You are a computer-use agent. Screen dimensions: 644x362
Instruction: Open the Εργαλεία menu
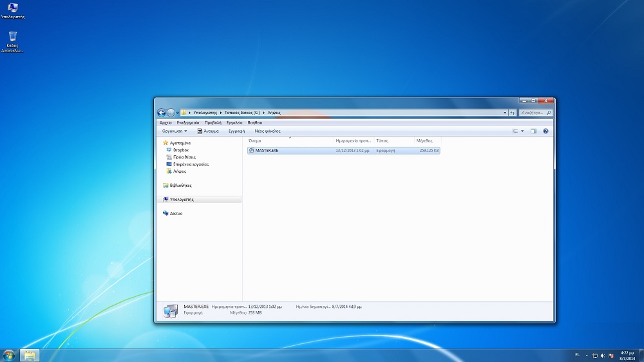click(x=234, y=122)
